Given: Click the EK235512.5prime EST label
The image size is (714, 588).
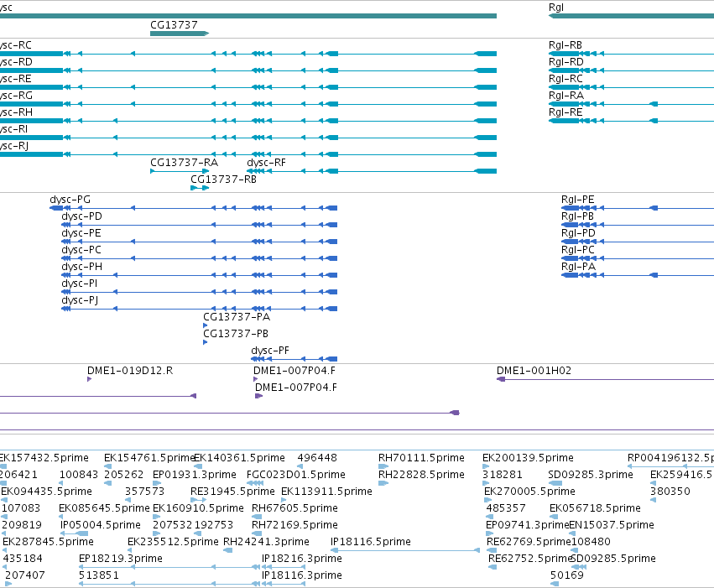Looking at the screenshot, I should [x=173, y=542].
